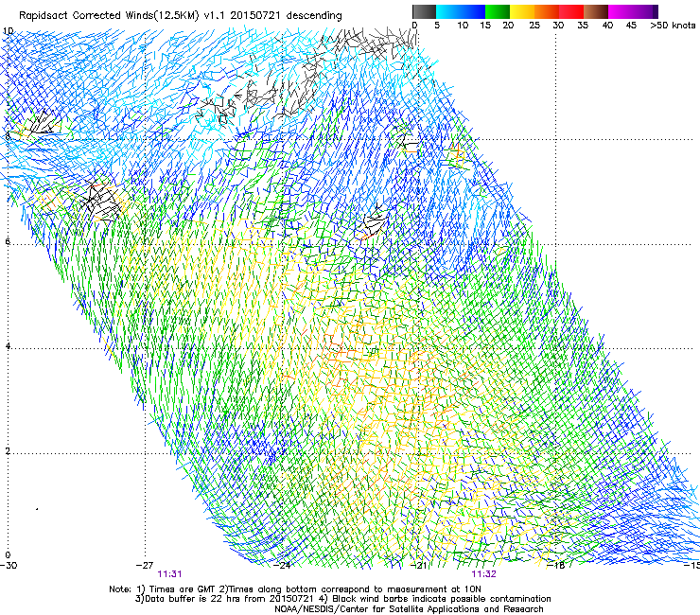700x615 pixels.
Task: Click the '4' latitude axis label
Action: (x=8, y=346)
